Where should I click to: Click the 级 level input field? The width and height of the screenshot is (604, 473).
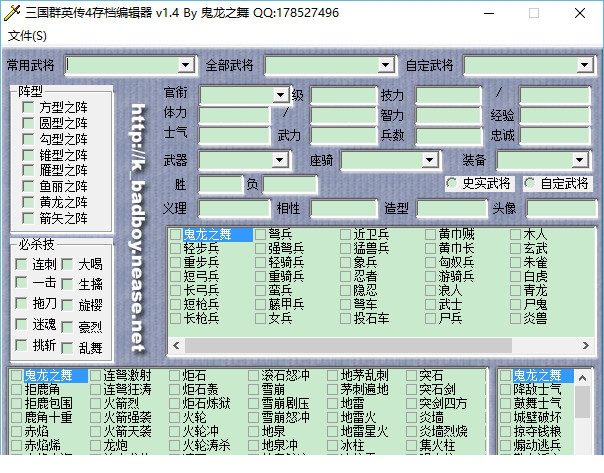coord(343,95)
